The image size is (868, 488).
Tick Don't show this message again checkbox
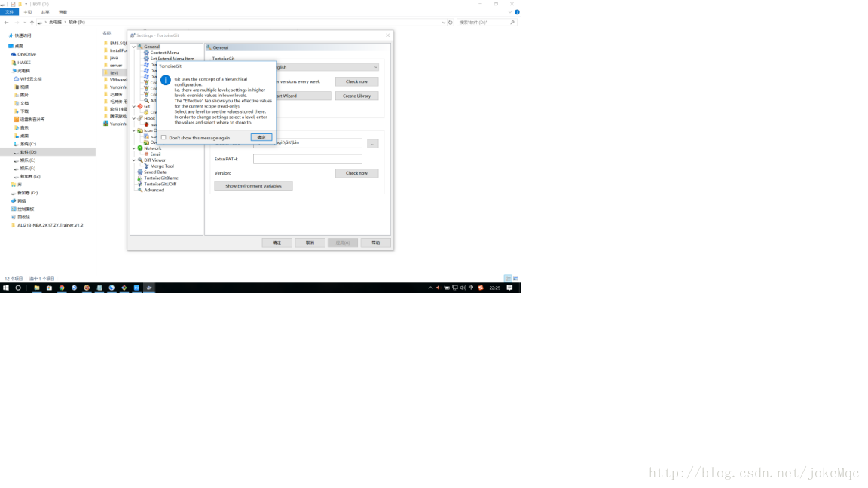(x=164, y=138)
